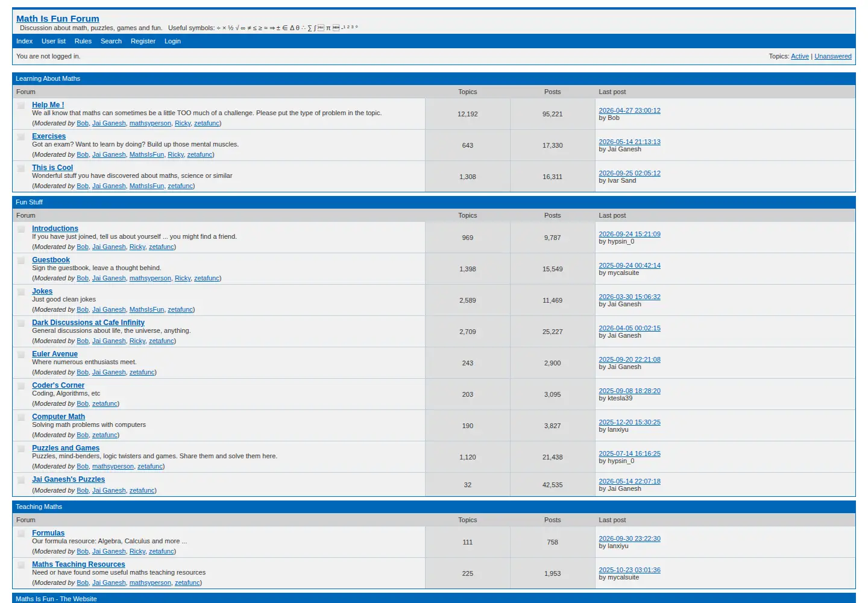Open the Puzzles and Games forum
Screen dimensions: 868x603
(x=66, y=448)
